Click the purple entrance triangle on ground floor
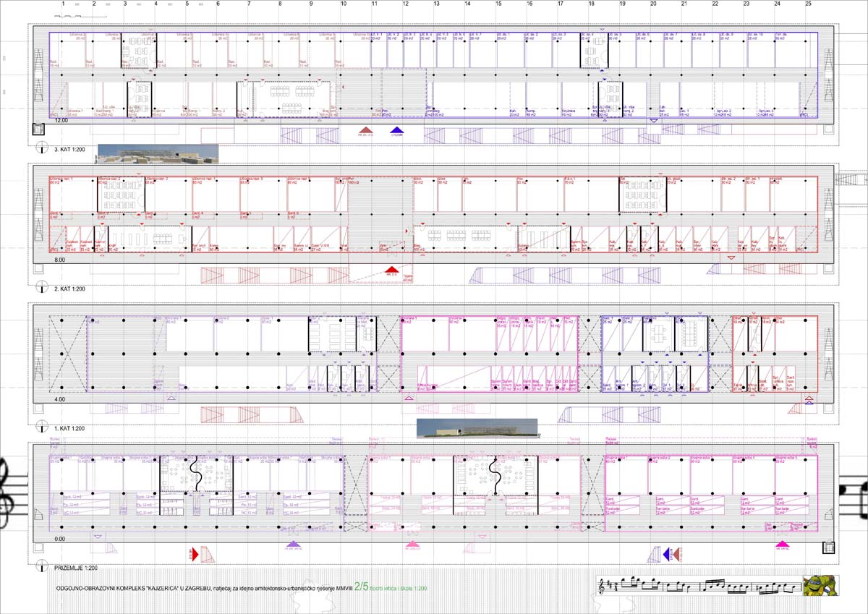 293,545
